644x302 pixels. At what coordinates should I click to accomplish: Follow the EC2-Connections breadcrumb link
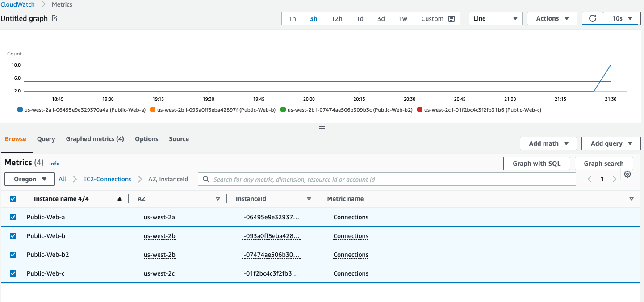(107, 179)
